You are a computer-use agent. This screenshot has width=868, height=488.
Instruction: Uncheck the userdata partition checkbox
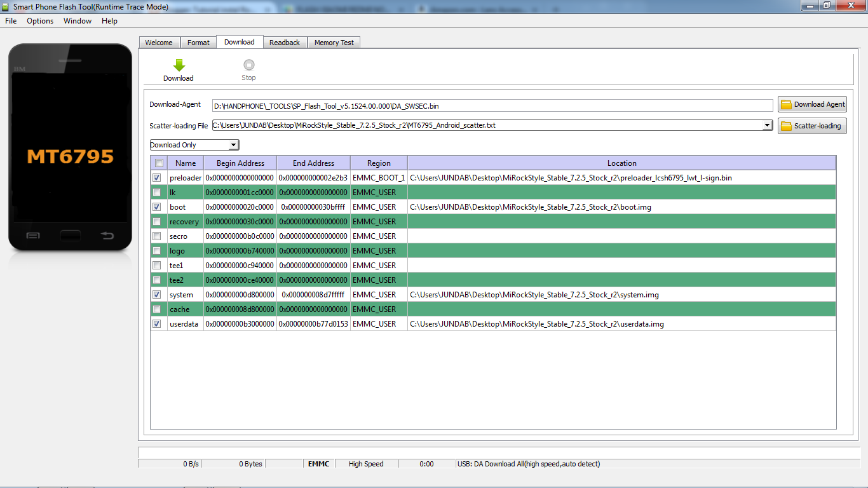(x=157, y=324)
